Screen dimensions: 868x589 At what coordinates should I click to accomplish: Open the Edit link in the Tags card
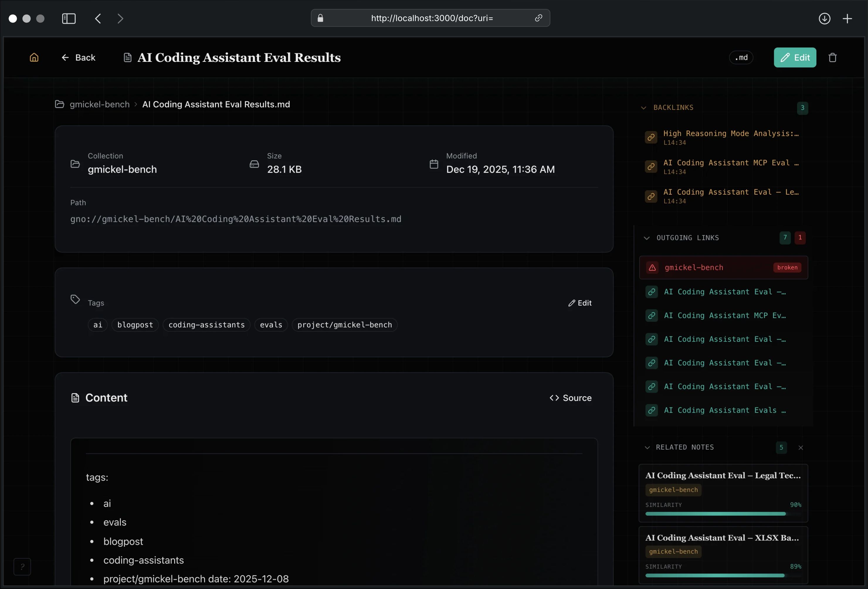click(x=580, y=303)
